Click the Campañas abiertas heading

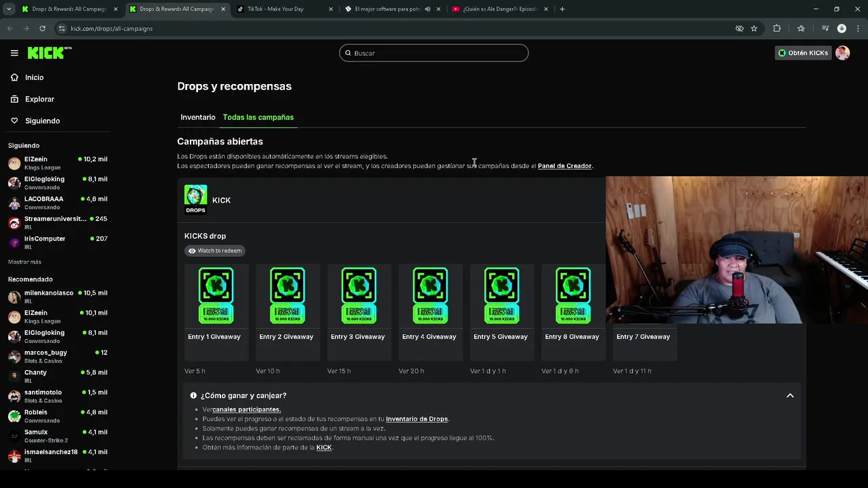pyautogui.click(x=220, y=142)
